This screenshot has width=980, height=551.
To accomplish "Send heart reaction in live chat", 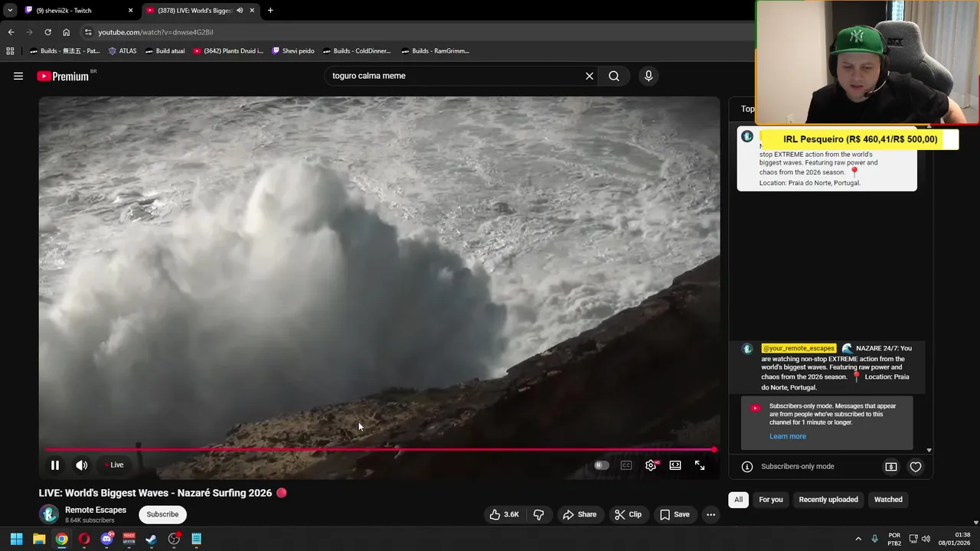I will tap(916, 466).
